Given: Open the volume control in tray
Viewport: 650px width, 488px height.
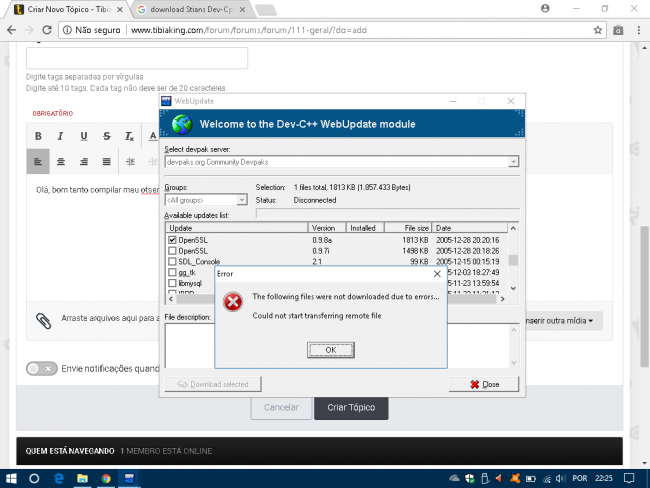Looking at the screenshot, I should [560, 478].
